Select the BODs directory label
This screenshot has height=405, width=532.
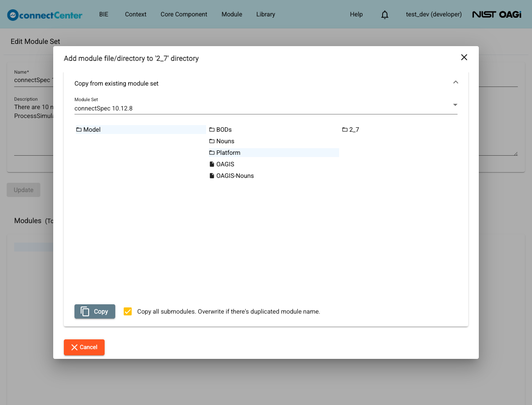(224, 130)
